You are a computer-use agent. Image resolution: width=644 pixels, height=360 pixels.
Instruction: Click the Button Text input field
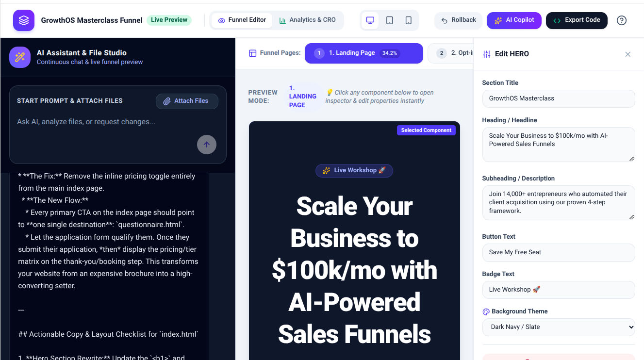(559, 252)
